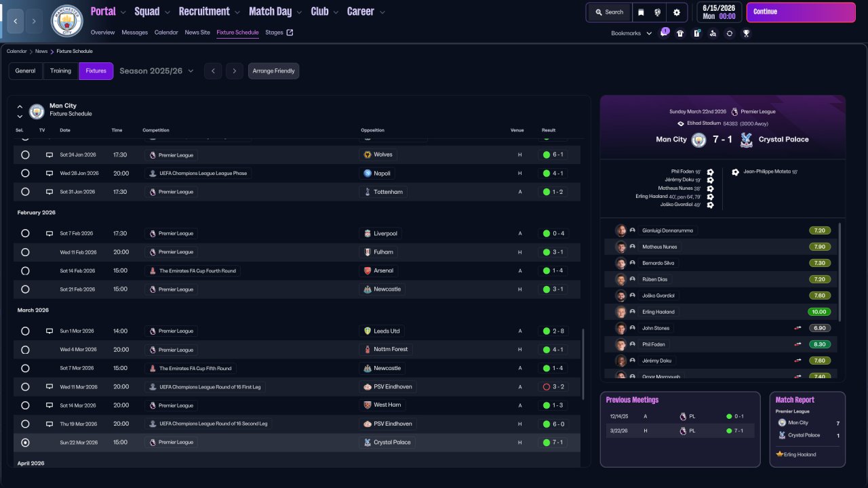
Task: Switch to the Training tab
Action: pyautogui.click(x=60, y=71)
